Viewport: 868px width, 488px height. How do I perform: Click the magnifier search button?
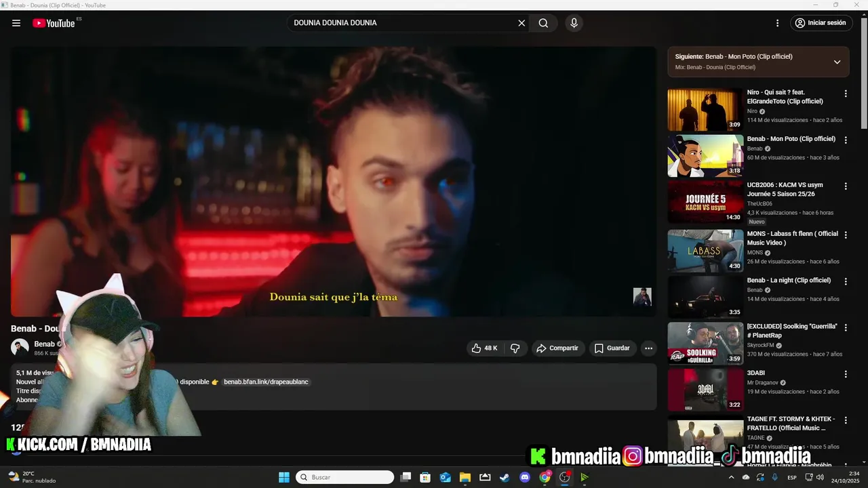(543, 23)
